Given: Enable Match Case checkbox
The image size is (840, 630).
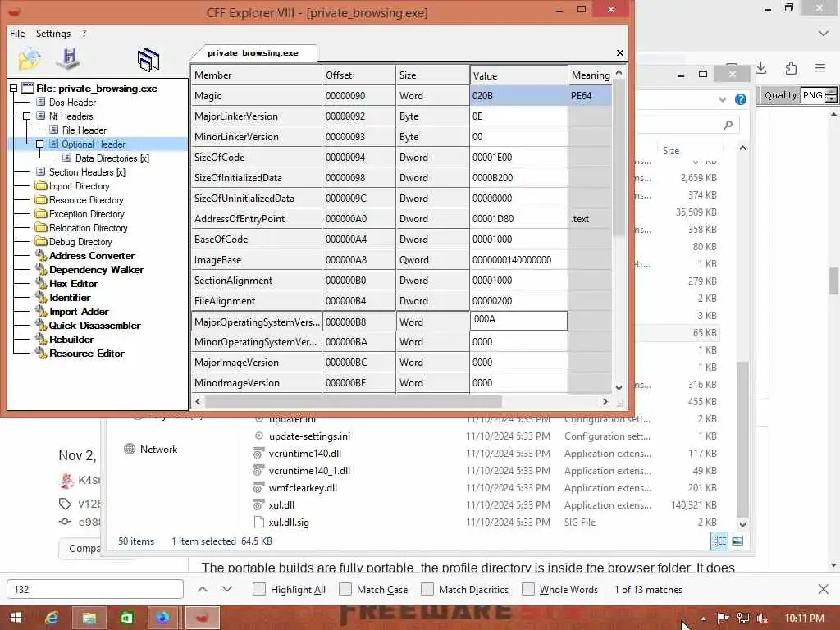Looking at the screenshot, I should pos(345,589).
